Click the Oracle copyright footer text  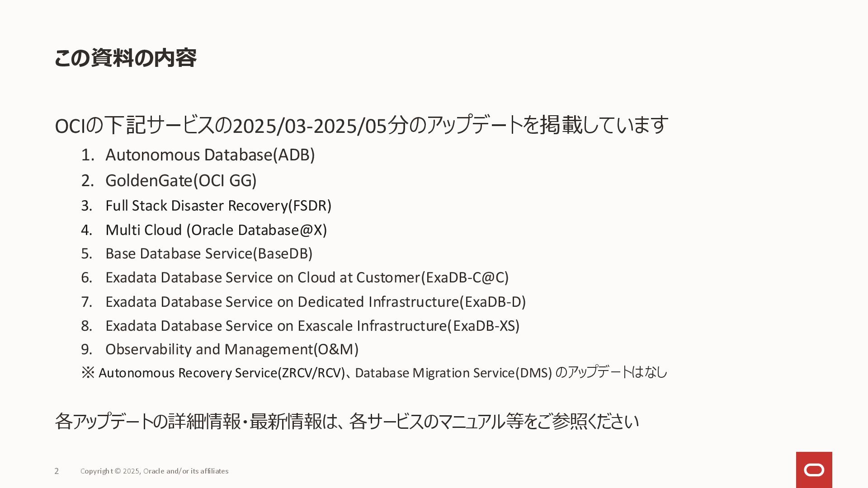(x=154, y=471)
